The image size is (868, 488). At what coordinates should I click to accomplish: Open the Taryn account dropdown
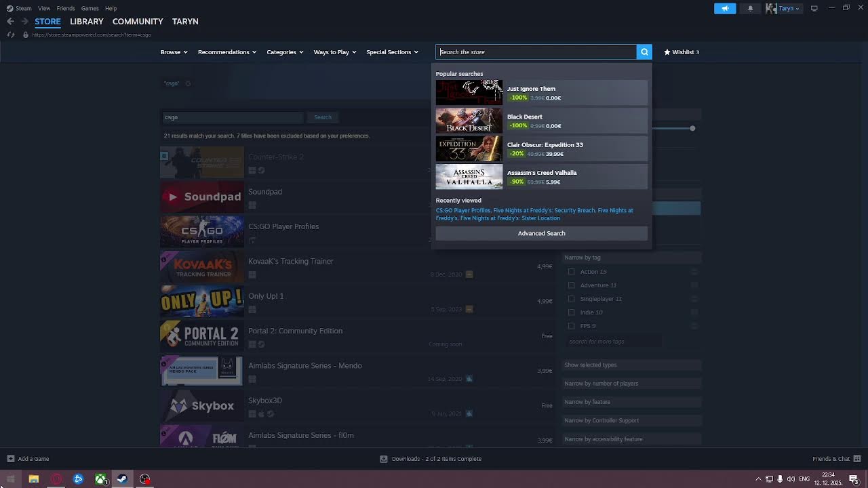pos(783,8)
